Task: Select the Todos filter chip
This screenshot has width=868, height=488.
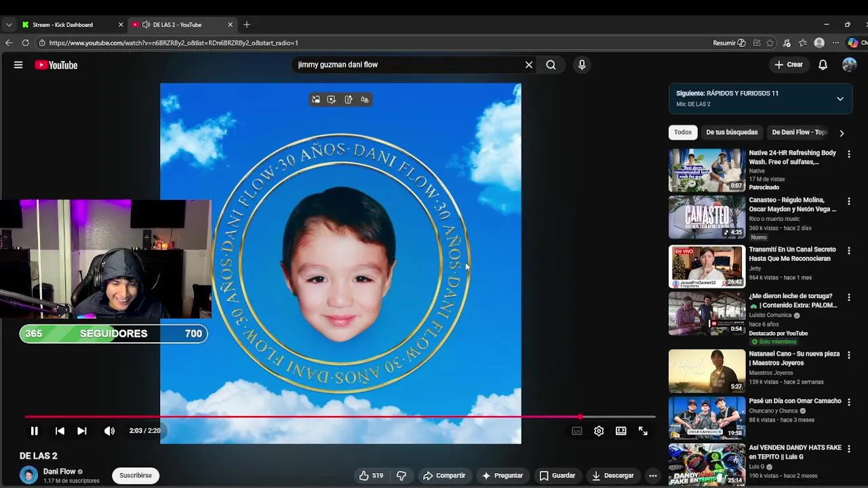Action: (683, 132)
